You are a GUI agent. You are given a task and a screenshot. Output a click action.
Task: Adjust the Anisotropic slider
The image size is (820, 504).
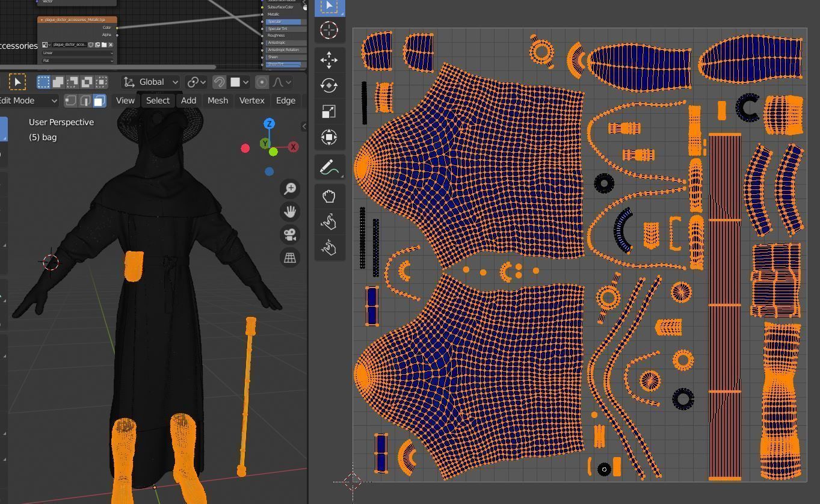click(x=286, y=43)
